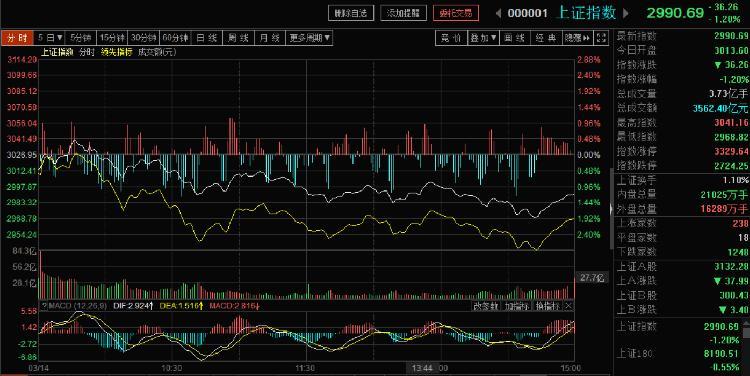
Task: Select the 60分钟 chart tab
Action: pyautogui.click(x=176, y=38)
